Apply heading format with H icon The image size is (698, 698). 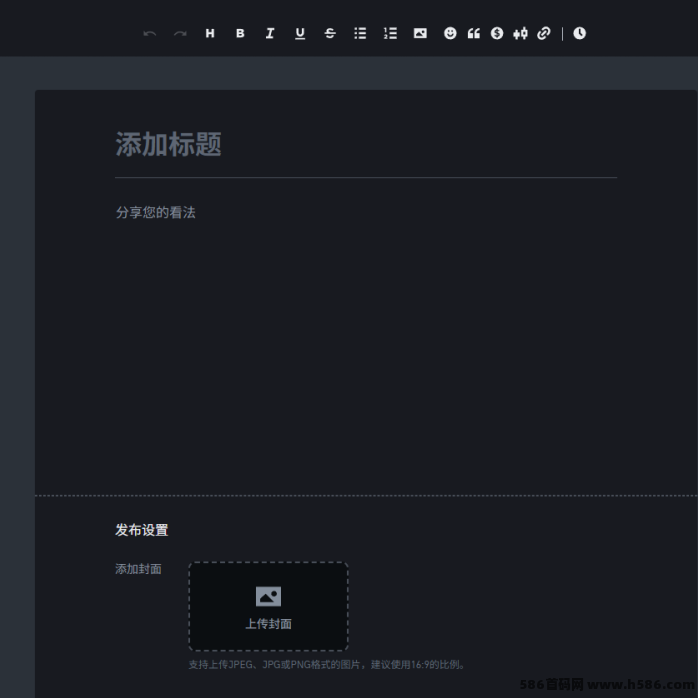tap(210, 33)
